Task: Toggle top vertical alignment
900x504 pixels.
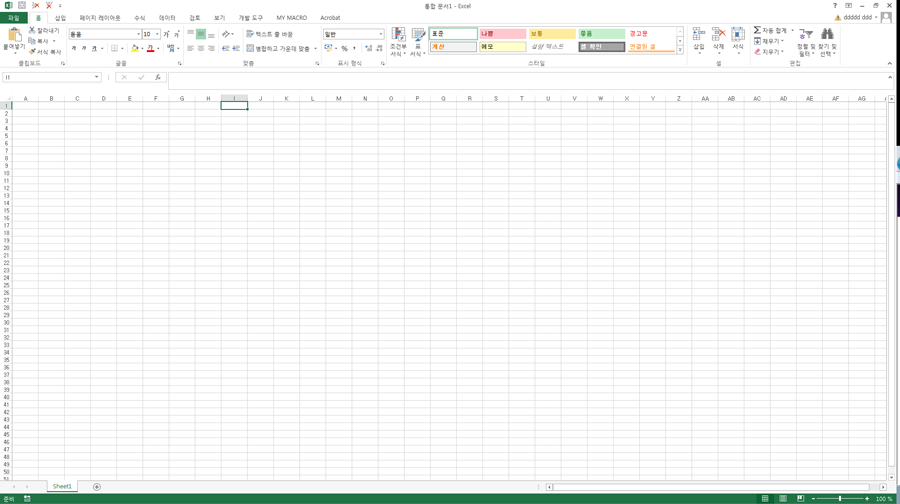Action: [191, 34]
